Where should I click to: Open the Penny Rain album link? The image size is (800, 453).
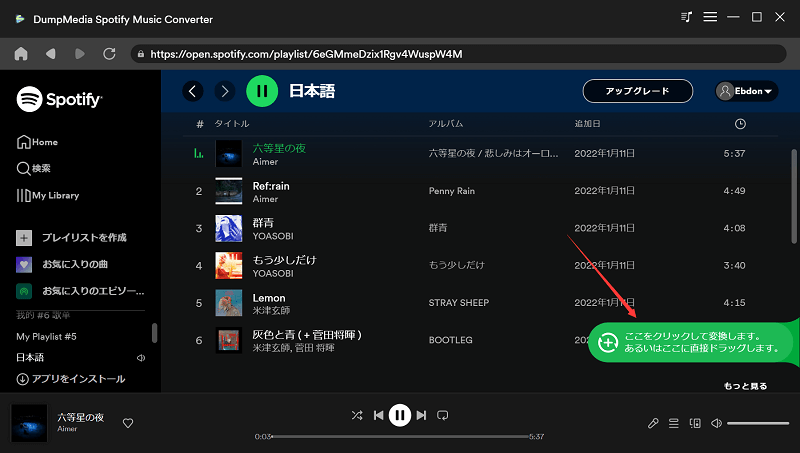pyautogui.click(x=452, y=191)
